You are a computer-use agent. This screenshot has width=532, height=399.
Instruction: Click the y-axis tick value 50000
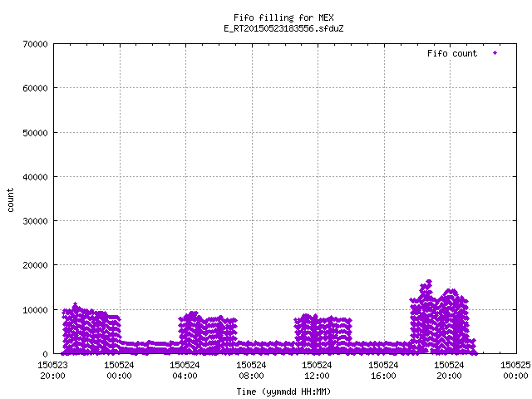point(35,133)
